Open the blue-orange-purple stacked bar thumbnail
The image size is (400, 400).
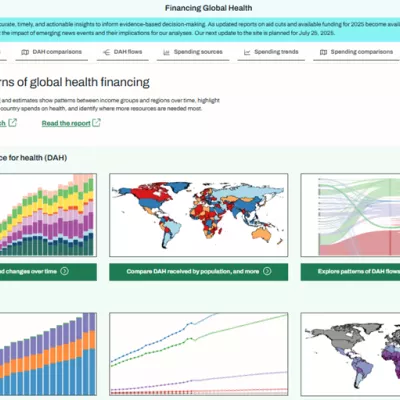48,354
